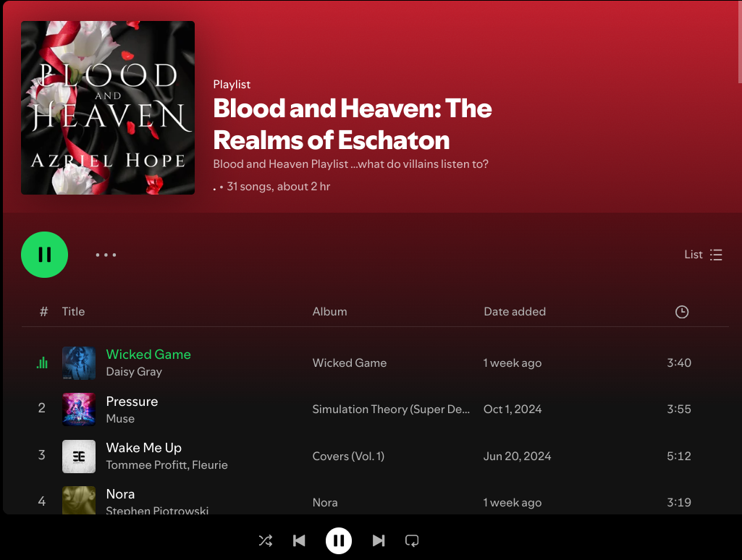
Task: Click Oct 1, 2024 date added
Action: pyautogui.click(x=513, y=409)
